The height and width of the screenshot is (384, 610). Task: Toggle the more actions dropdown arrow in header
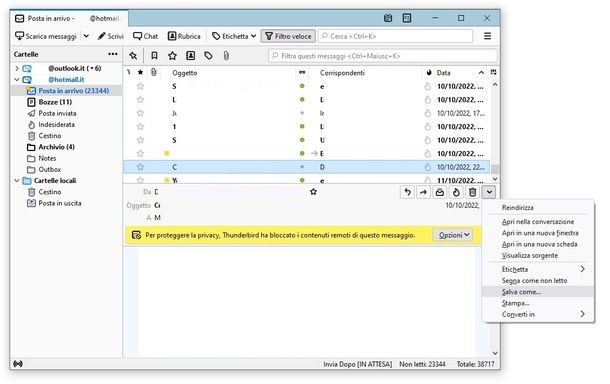tap(489, 192)
